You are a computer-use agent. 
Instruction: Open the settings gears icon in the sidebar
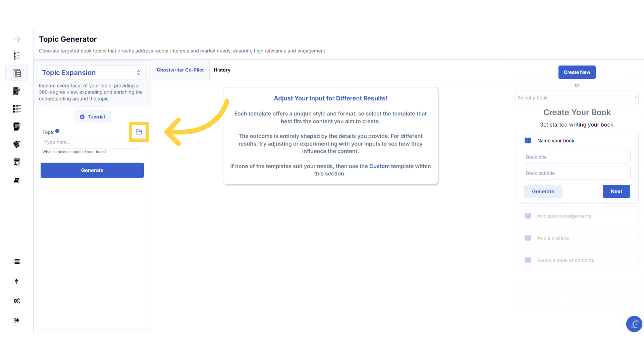click(x=17, y=301)
